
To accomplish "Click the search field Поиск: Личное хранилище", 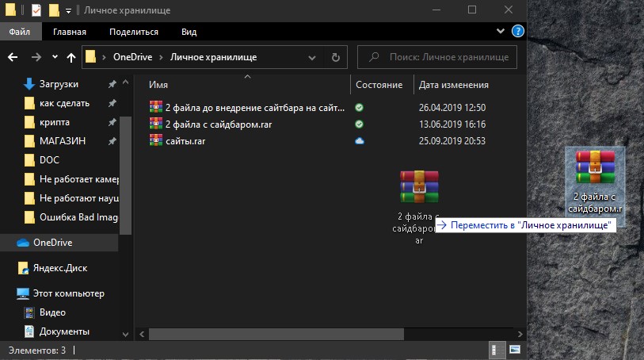I will tap(437, 57).
